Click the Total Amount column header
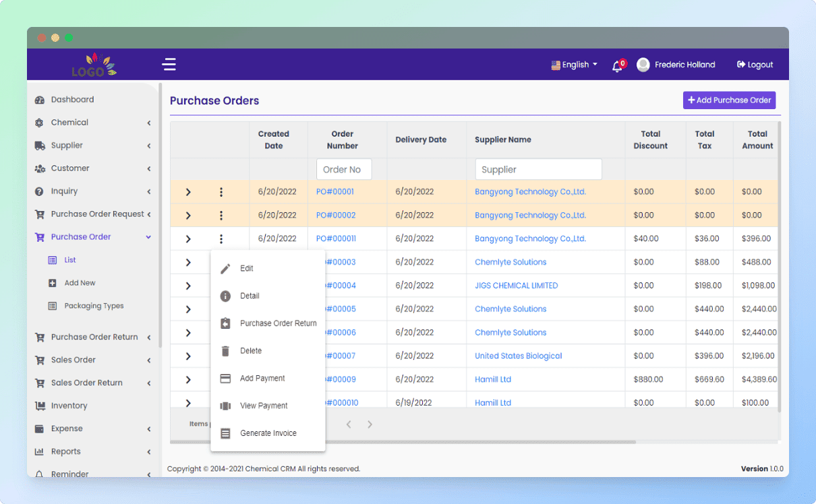 coord(757,140)
